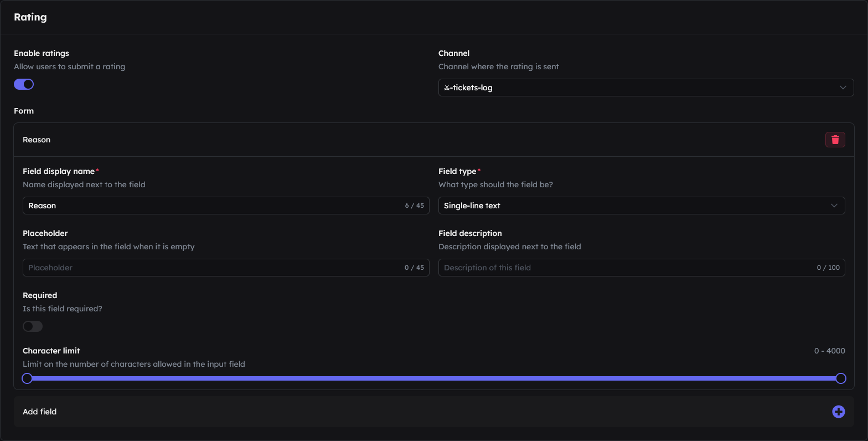Screen dimensions: 868x441
Task: Click the right handle of Character limit slider
Action: (x=840, y=378)
